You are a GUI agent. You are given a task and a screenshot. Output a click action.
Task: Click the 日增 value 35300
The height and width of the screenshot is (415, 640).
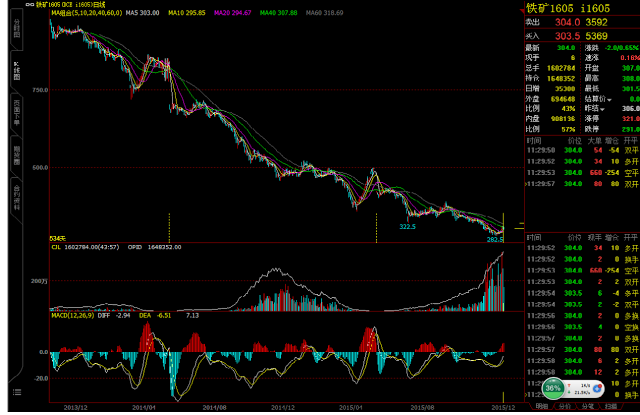[x=565, y=89]
